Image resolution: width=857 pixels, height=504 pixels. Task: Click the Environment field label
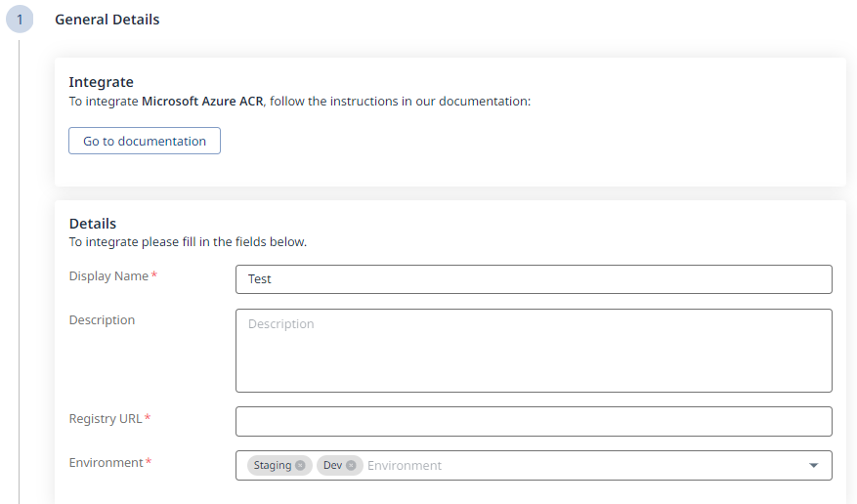[x=106, y=463]
